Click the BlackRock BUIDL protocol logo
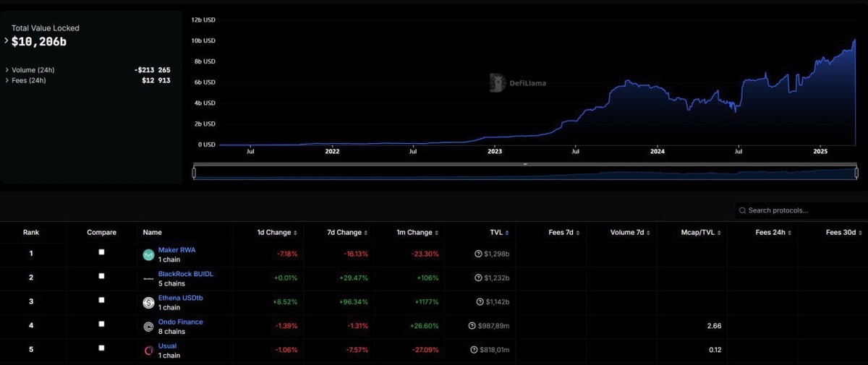This screenshot has width=868, height=365. (148, 278)
